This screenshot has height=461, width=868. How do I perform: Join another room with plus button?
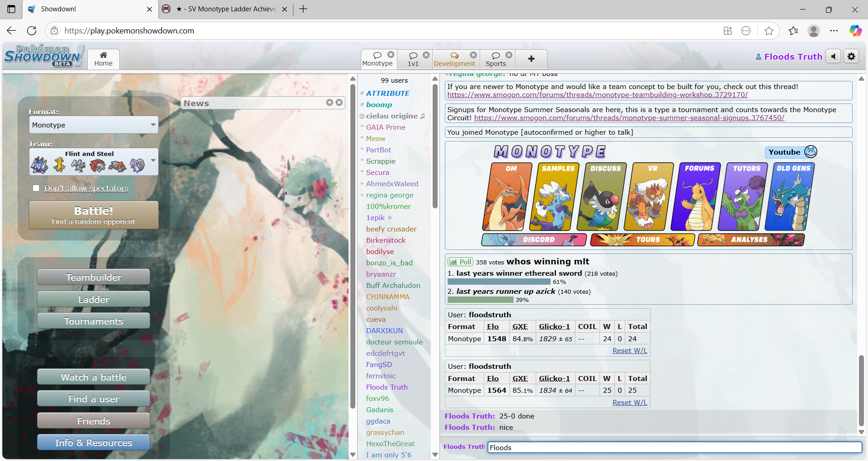pos(532,59)
